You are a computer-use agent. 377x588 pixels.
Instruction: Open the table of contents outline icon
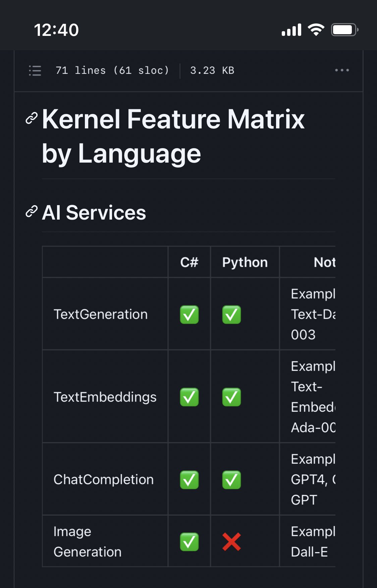35,70
